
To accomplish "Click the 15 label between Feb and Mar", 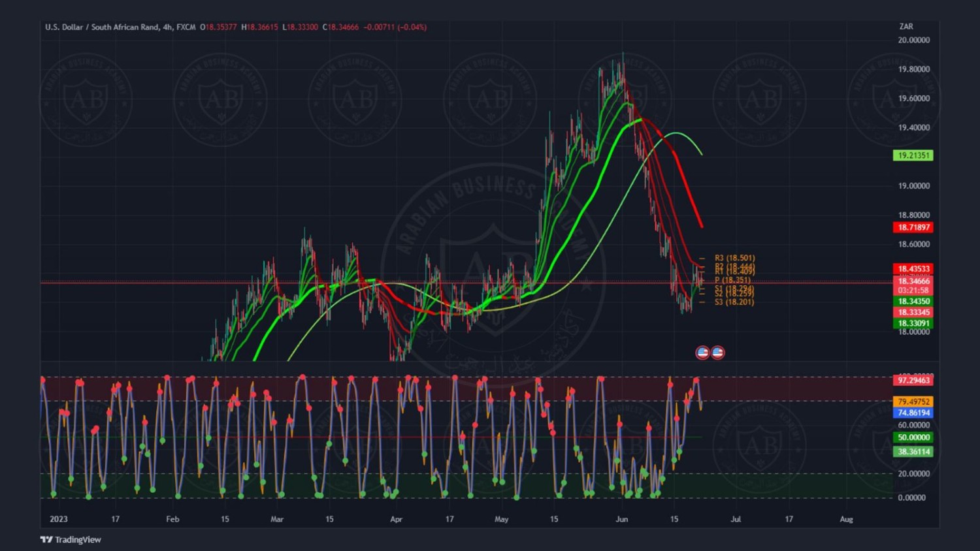I will click(225, 520).
